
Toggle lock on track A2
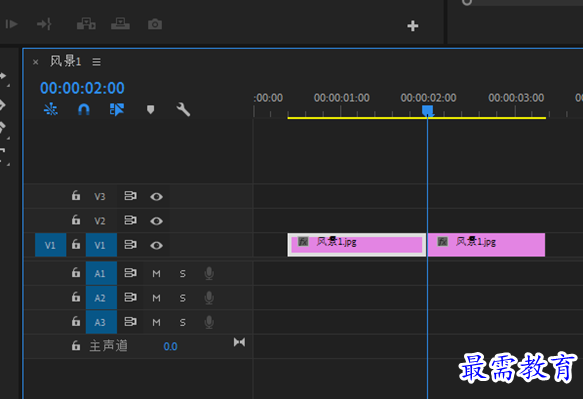point(76,297)
